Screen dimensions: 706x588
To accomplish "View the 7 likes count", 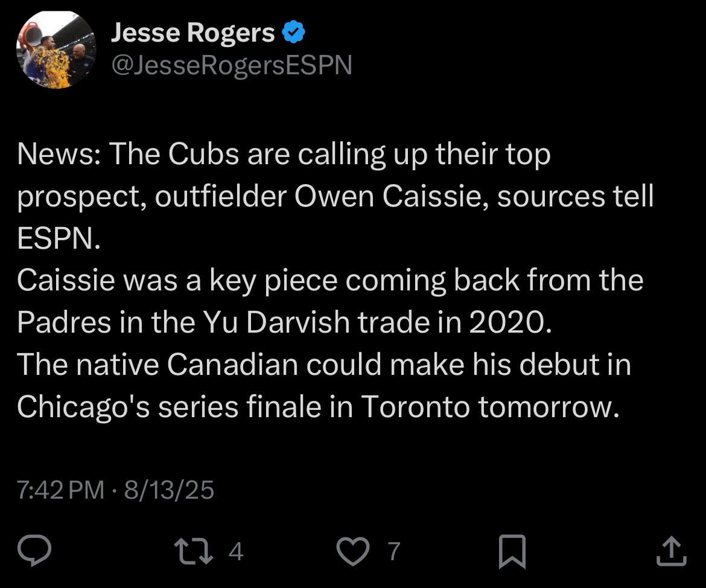I will click(394, 551).
